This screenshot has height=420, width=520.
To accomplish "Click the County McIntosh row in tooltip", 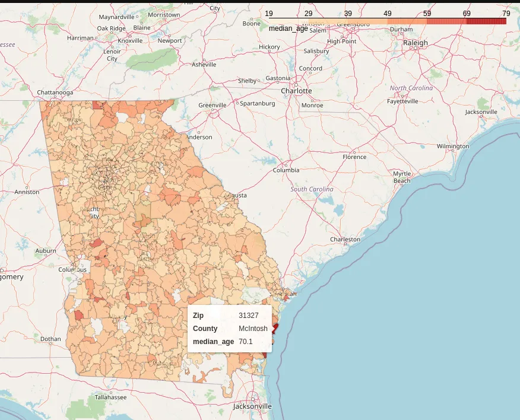I will (229, 329).
